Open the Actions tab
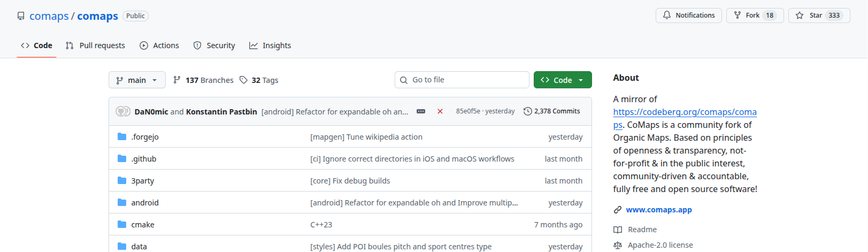The width and height of the screenshot is (868, 252). 159,45
